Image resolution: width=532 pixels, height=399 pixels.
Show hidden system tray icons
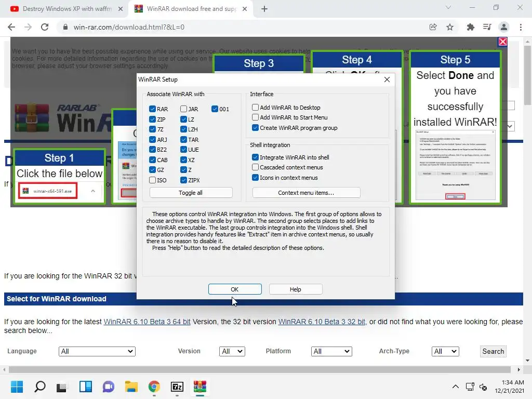tap(455, 387)
